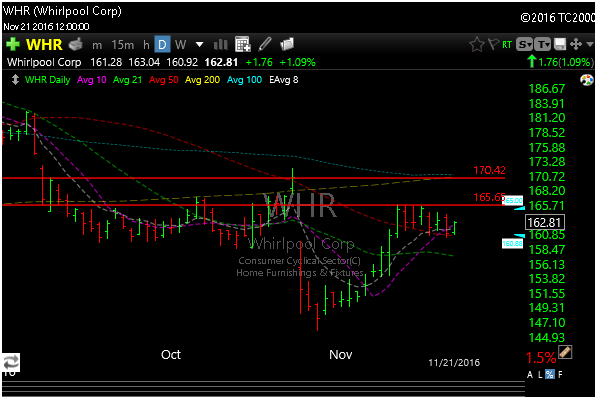Click the refresh arrows icon at bottom left
Screen dimensions: 595x397
coord(11,362)
